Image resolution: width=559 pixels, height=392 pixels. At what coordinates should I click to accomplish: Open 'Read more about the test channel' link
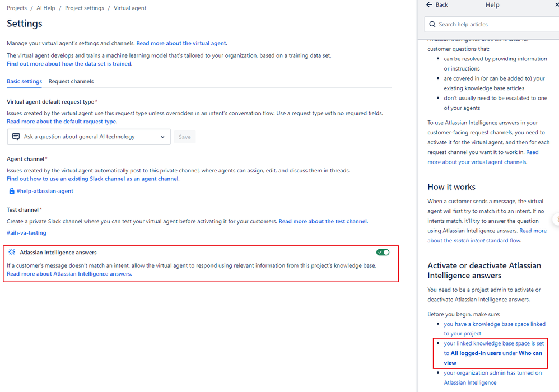[323, 221]
